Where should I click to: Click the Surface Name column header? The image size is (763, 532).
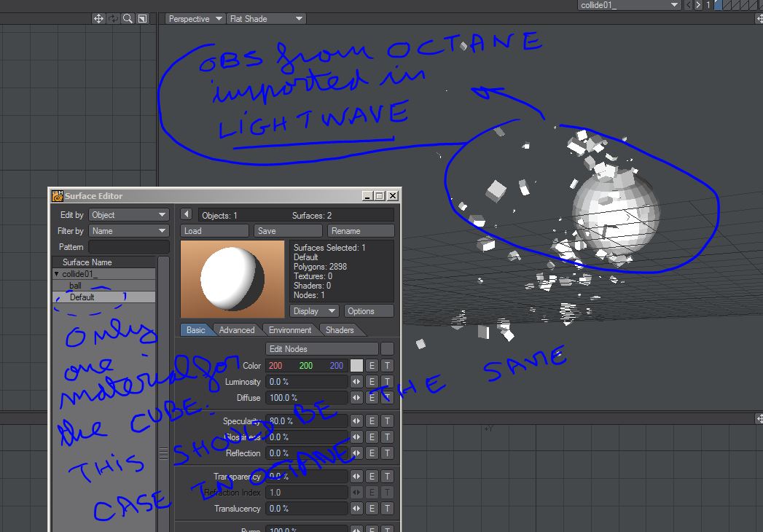(104, 262)
